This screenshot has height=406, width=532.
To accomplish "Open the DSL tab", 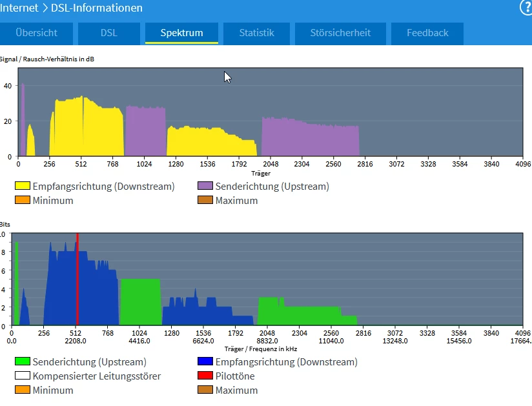I will [x=109, y=33].
